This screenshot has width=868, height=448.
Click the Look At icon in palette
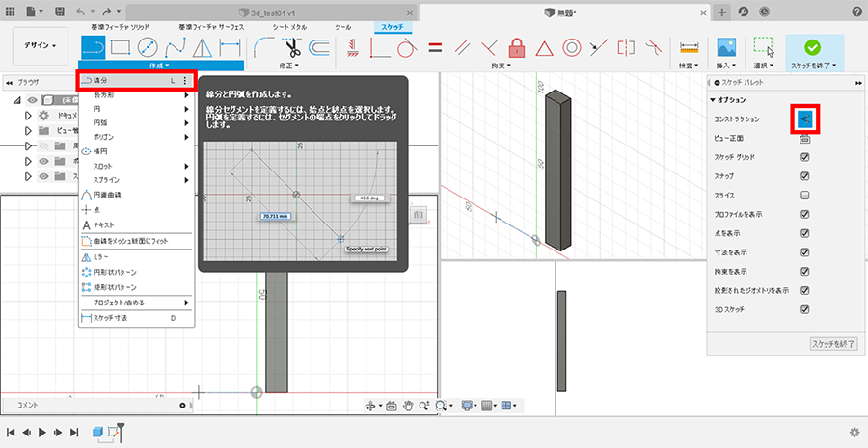(805, 139)
